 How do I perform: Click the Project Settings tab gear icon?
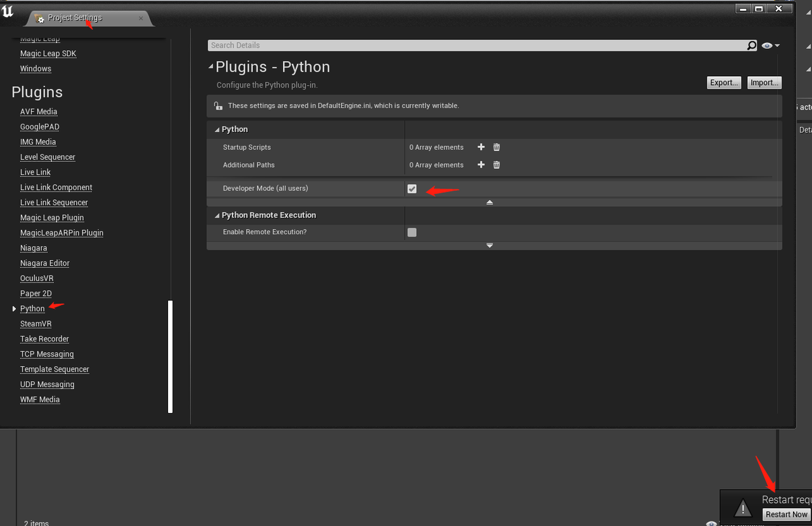click(x=40, y=18)
